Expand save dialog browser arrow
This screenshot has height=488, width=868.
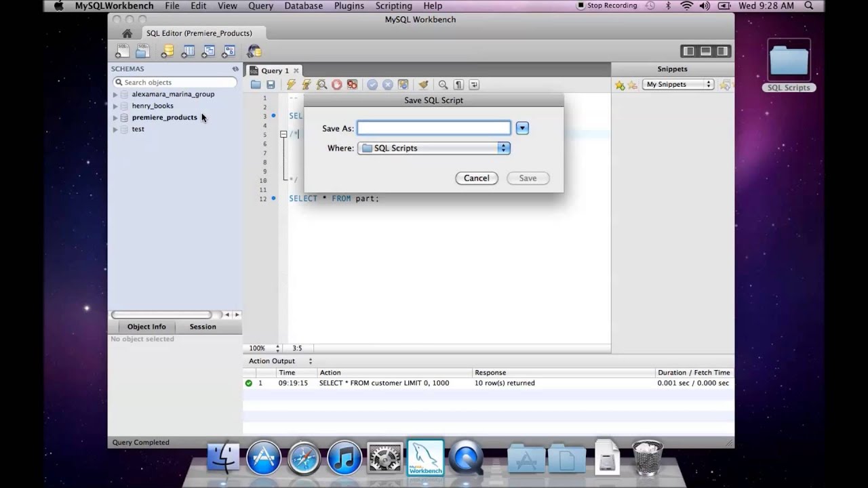(x=522, y=128)
